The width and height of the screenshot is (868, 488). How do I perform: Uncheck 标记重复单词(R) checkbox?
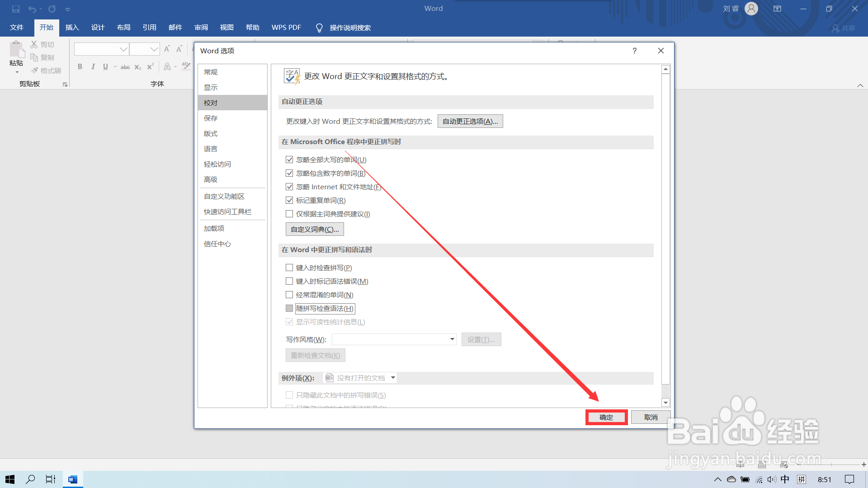(x=289, y=200)
